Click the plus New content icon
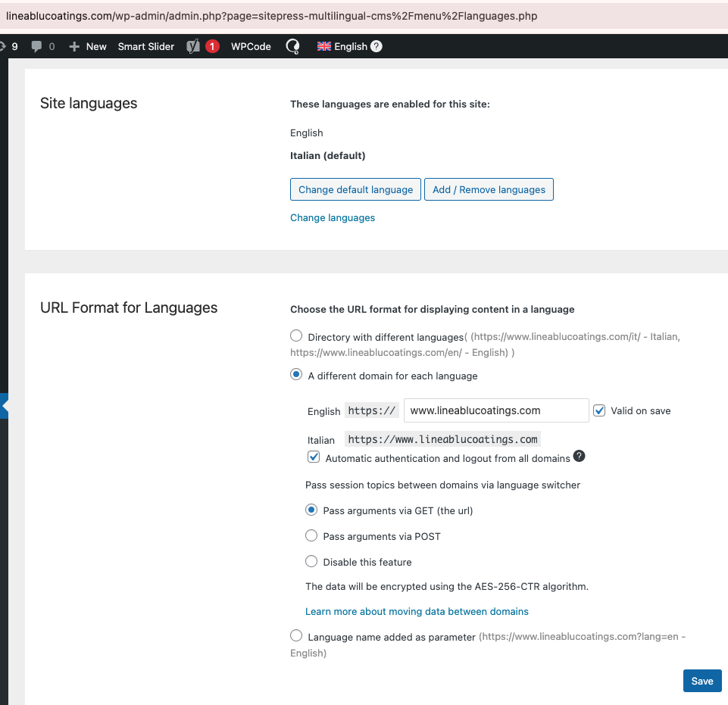This screenshot has height=705, width=728. point(73,46)
